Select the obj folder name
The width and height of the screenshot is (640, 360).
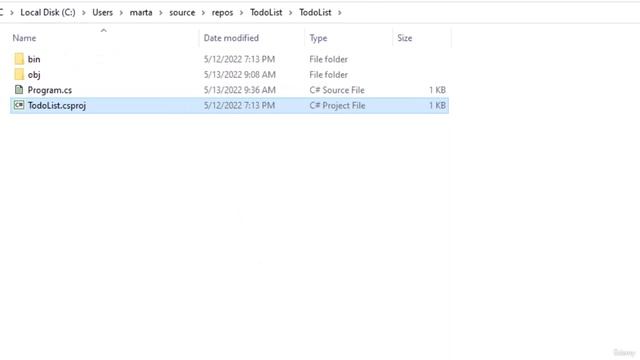(34, 75)
